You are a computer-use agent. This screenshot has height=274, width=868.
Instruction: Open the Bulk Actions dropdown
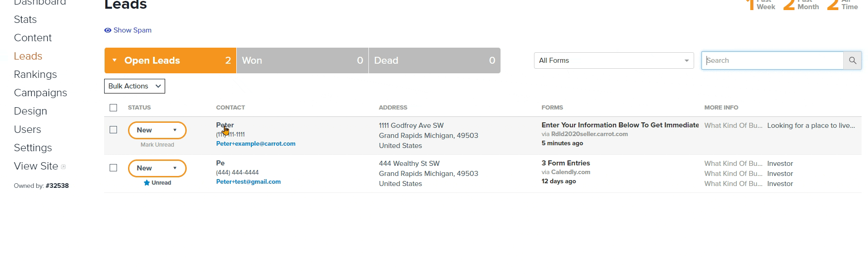[x=134, y=86]
